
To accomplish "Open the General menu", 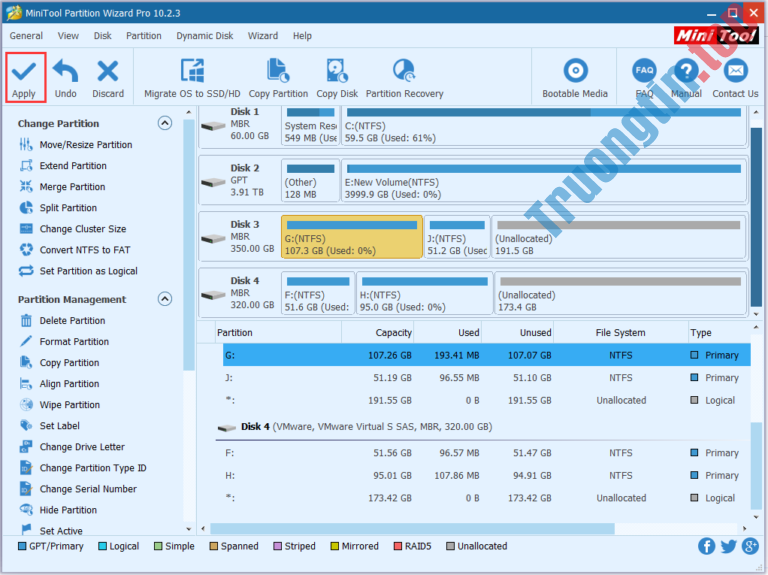I will tap(26, 36).
